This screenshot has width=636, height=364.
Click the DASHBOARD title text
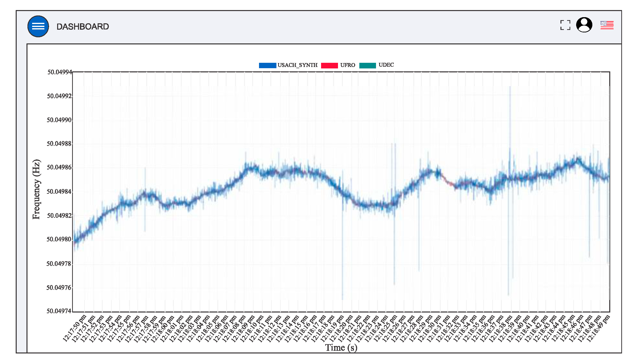[82, 26]
